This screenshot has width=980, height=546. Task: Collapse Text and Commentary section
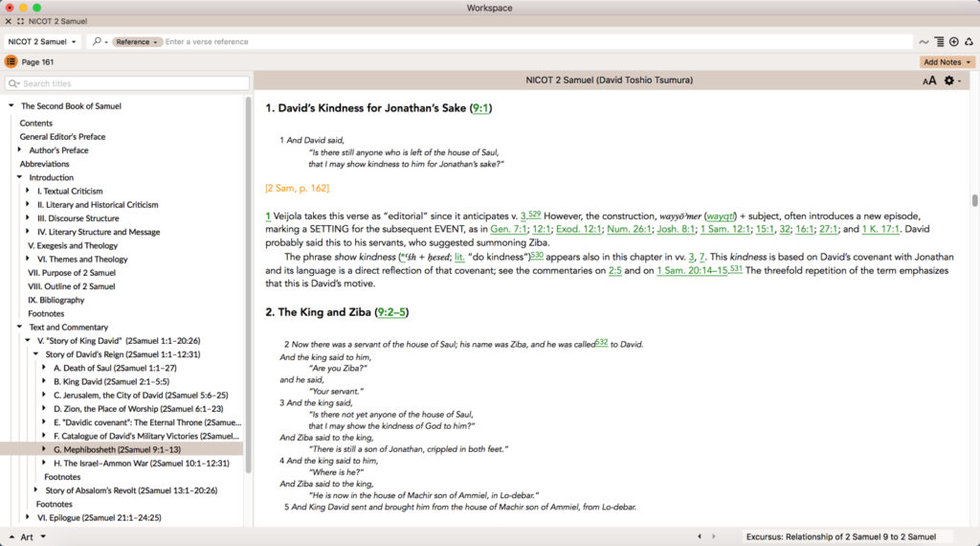(x=19, y=327)
